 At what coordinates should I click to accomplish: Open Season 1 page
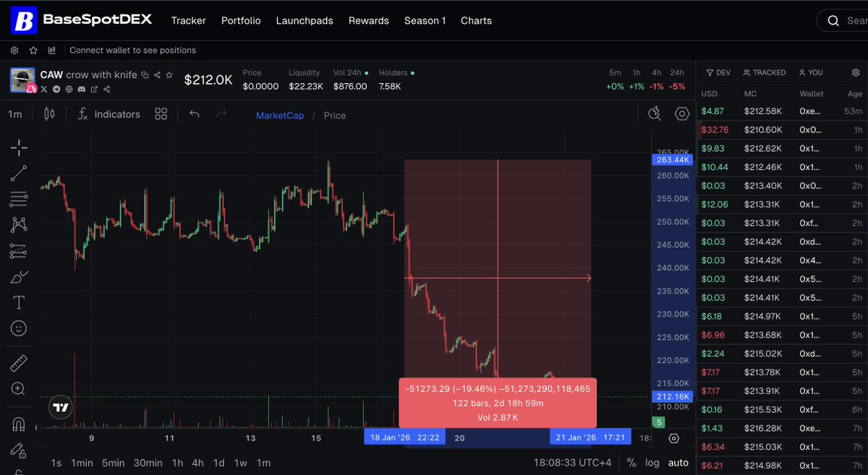(x=425, y=20)
